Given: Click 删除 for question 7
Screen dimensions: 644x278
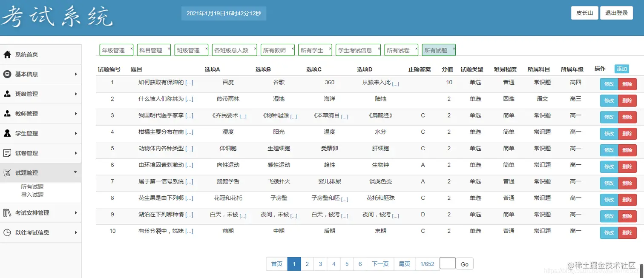Looking at the screenshot, I should point(627,183).
